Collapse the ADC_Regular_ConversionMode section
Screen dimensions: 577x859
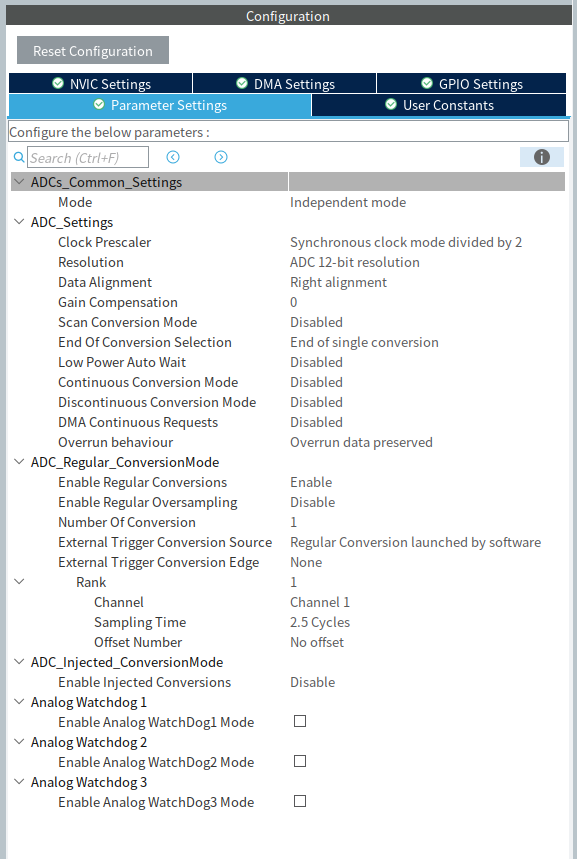point(19,462)
